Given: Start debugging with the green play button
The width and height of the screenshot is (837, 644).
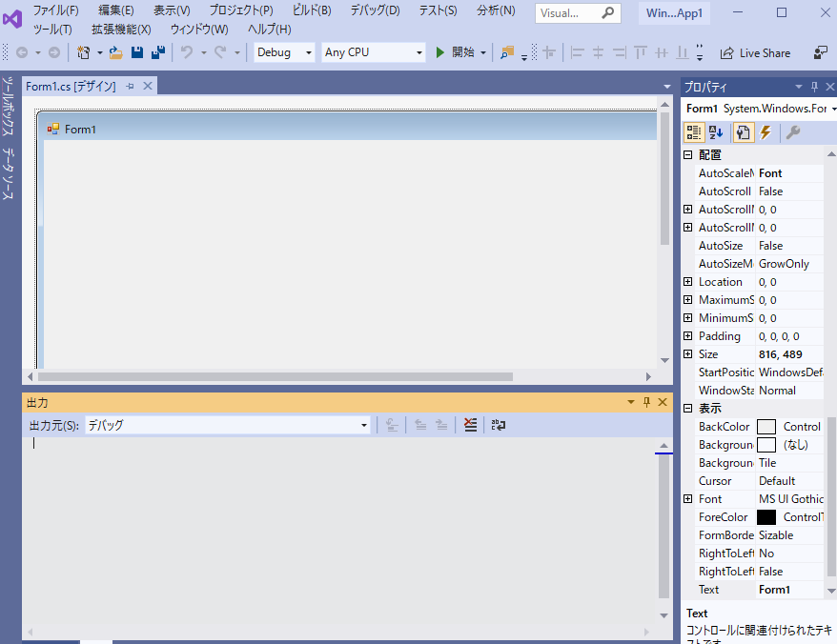Looking at the screenshot, I should coord(439,52).
